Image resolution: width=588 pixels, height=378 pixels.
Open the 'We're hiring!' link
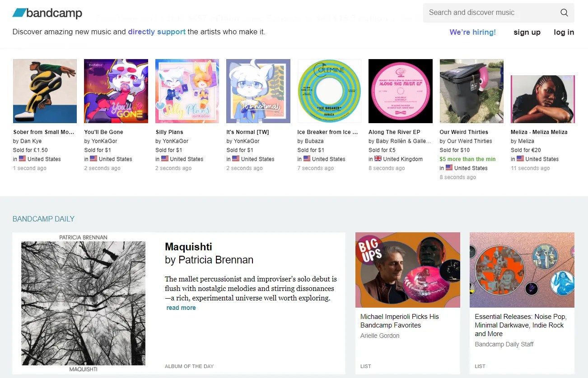click(472, 32)
